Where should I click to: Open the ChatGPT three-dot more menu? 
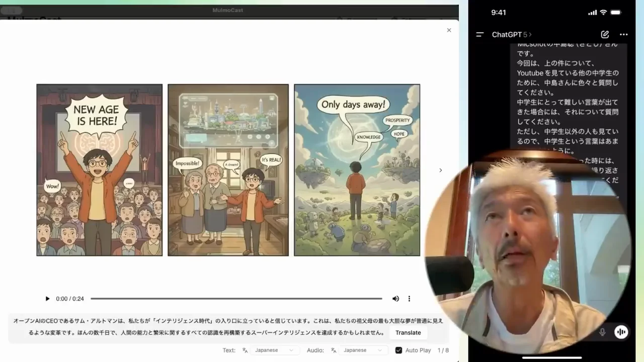pyautogui.click(x=624, y=35)
